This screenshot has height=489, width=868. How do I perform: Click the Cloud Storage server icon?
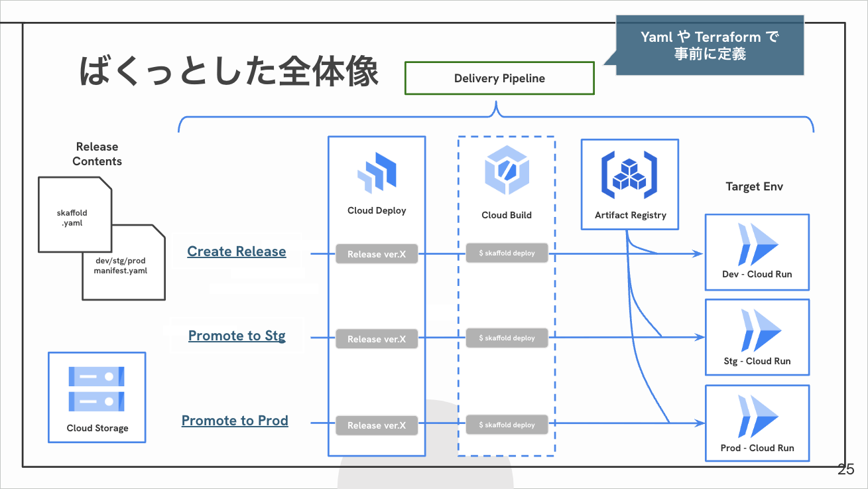click(97, 388)
